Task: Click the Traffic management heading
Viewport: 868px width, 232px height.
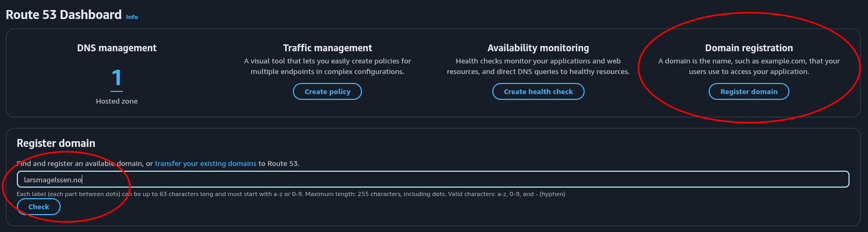Action: (327, 48)
